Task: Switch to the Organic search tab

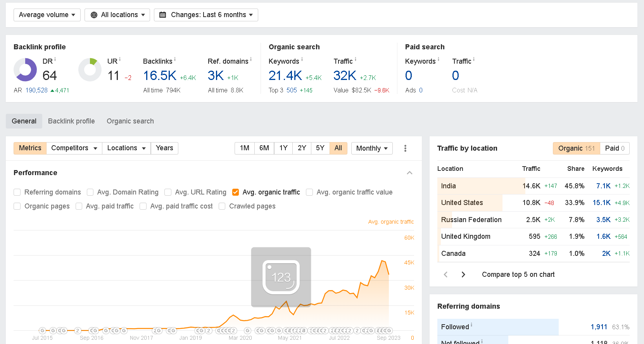Action: (130, 121)
